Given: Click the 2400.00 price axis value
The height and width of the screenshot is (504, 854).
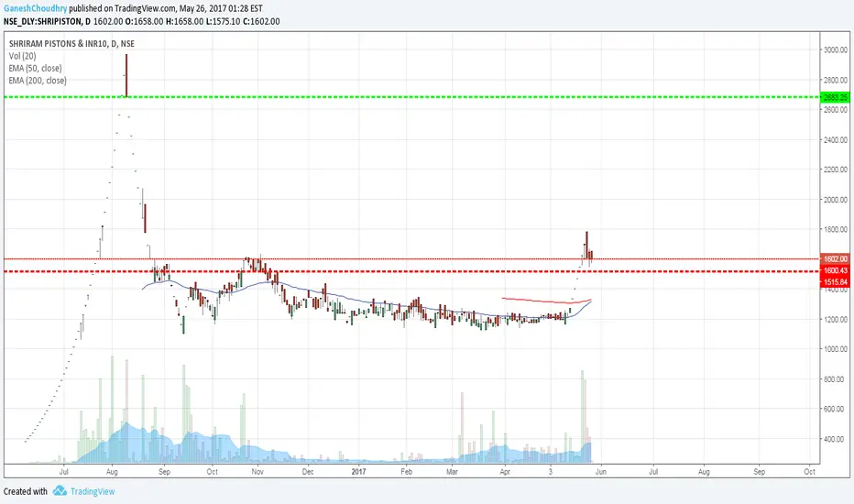Looking at the screenshot, I should pos(836,139).
